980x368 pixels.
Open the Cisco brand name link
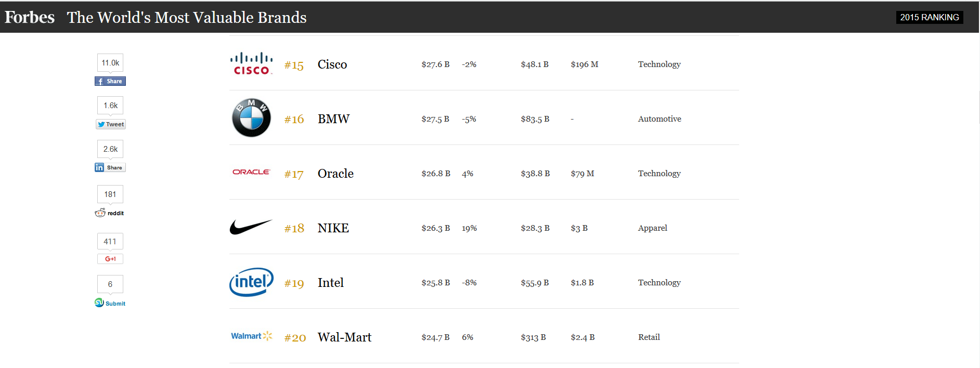[x=332, y=64]
